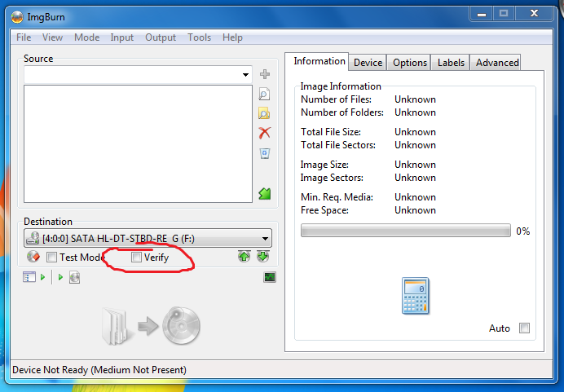Click inside the Source file list box
The image size is (564, 392).
pyautogui.click(x=138, y=144)
